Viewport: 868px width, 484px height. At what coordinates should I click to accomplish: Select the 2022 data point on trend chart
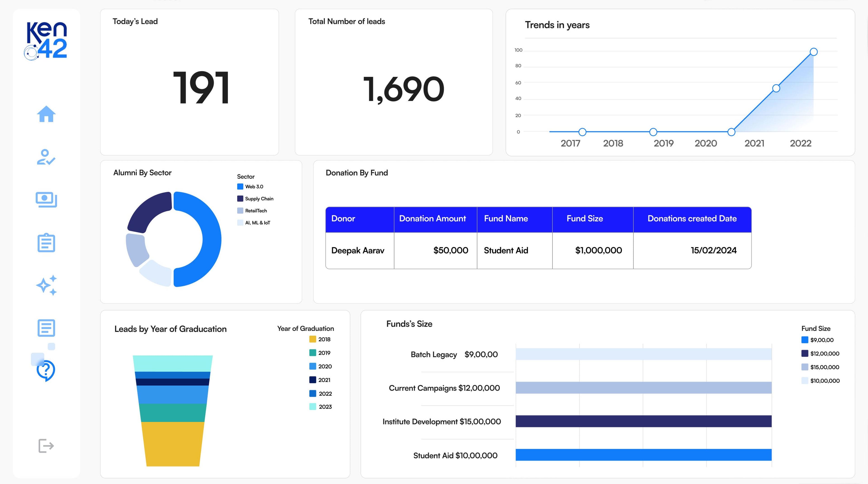tap(814, 52)
